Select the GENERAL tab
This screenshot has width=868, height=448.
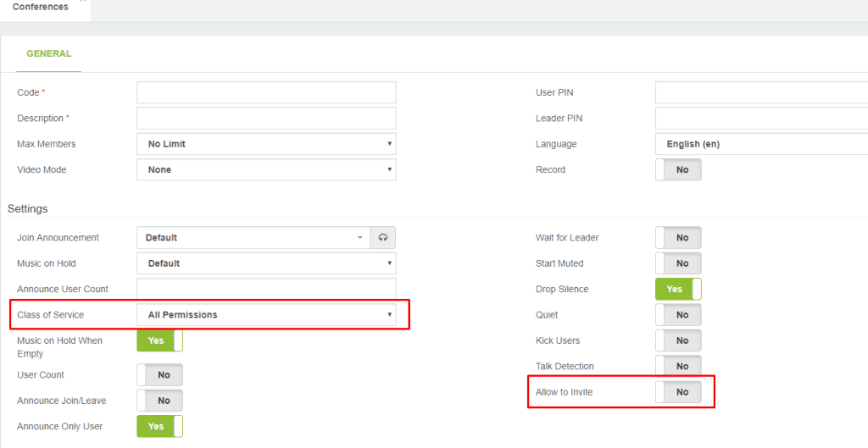(48, 53)
